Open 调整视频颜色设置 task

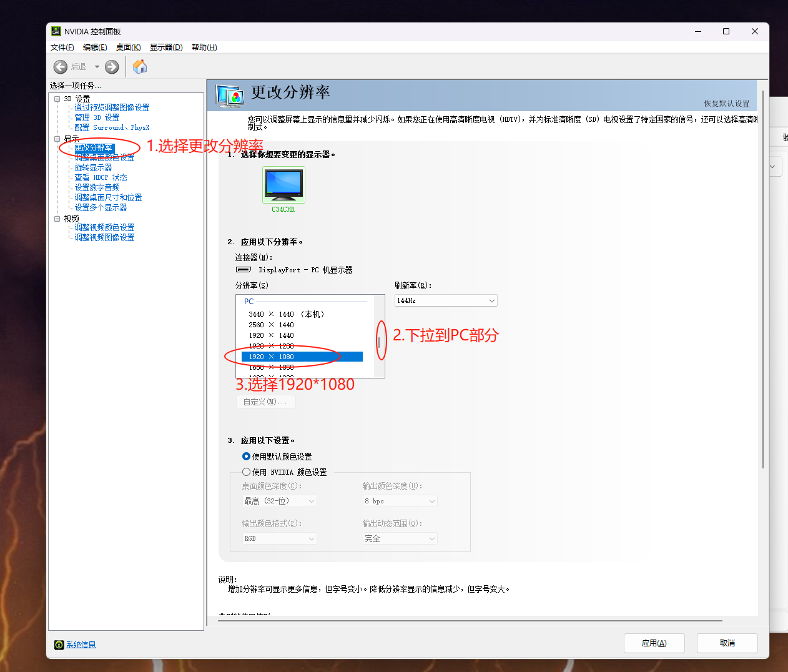pyautogui.click(x=105, y=228)
